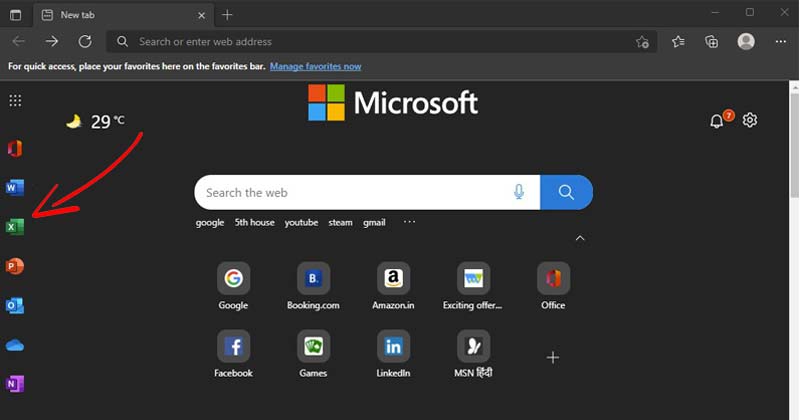Show more recent searches menu

(409, 222)
